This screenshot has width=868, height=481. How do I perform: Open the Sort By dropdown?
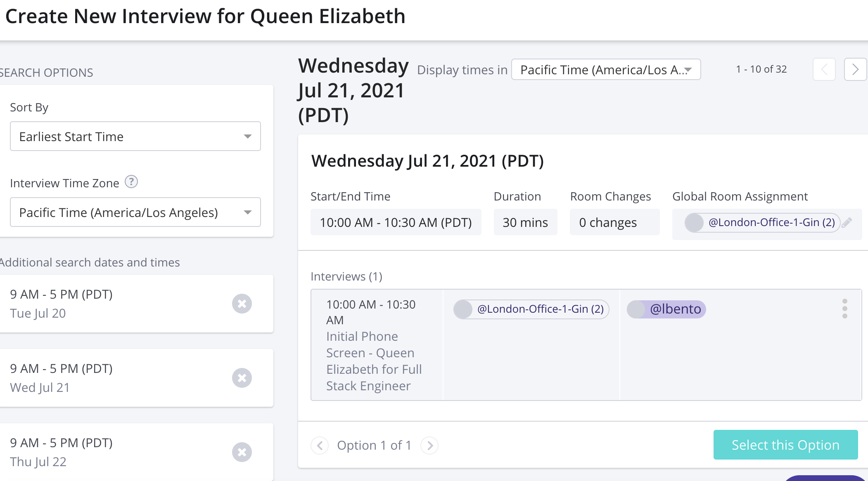click(135, 137)
